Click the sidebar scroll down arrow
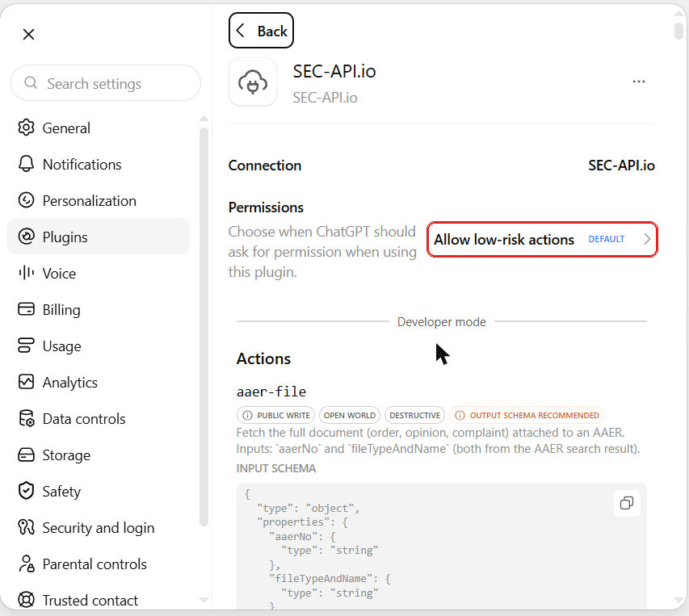Screen dimensions: 689x616 coord(204,600)
